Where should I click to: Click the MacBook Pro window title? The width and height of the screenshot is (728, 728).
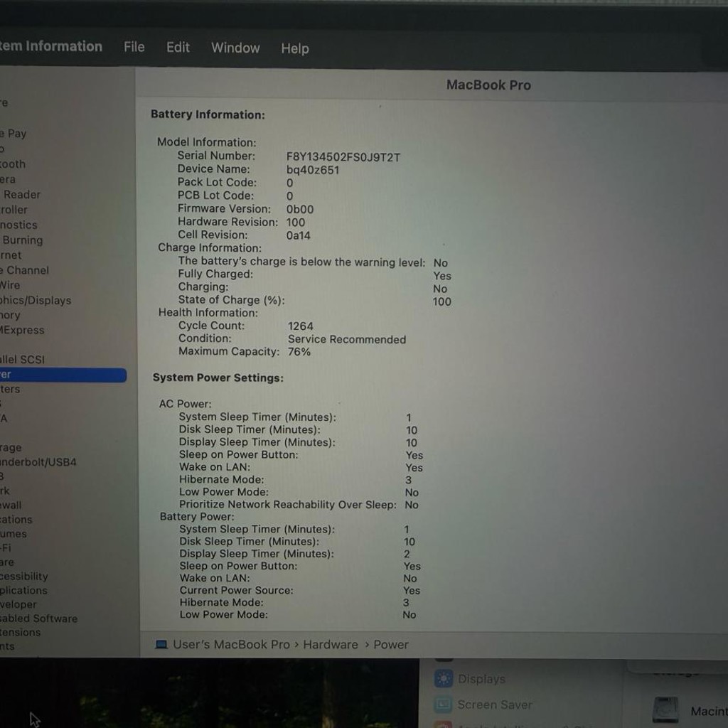(x=488, y=85)
